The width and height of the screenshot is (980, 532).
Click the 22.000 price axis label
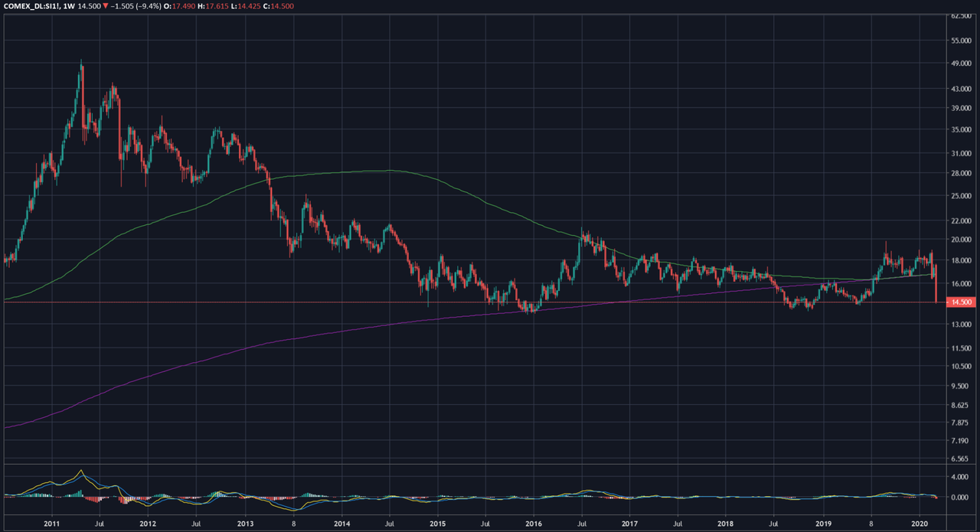tap(960, 222)
